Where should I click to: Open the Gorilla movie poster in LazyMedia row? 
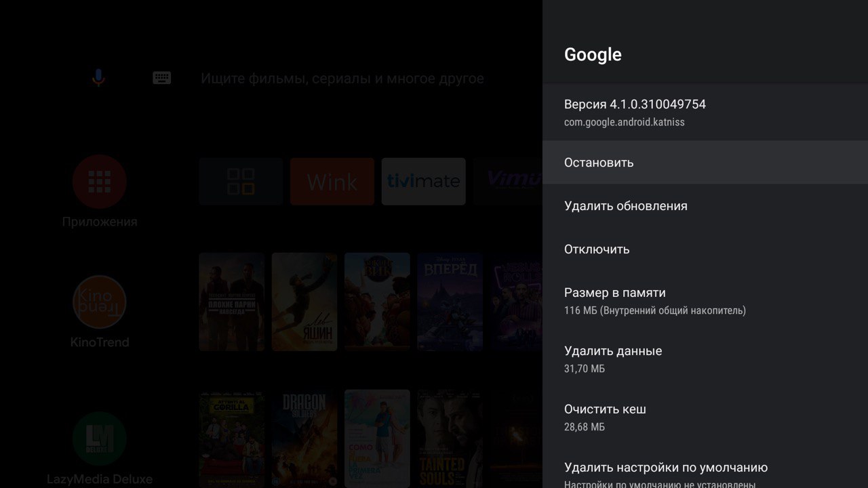point(232,439)
